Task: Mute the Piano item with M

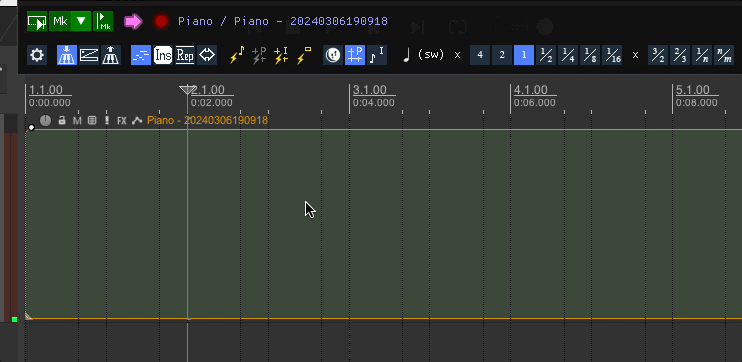Action: pos(77,121)
